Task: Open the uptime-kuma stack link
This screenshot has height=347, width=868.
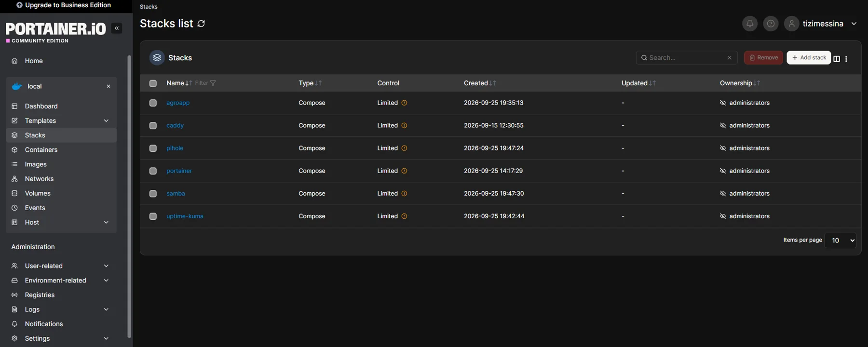Action: [185, 216]
